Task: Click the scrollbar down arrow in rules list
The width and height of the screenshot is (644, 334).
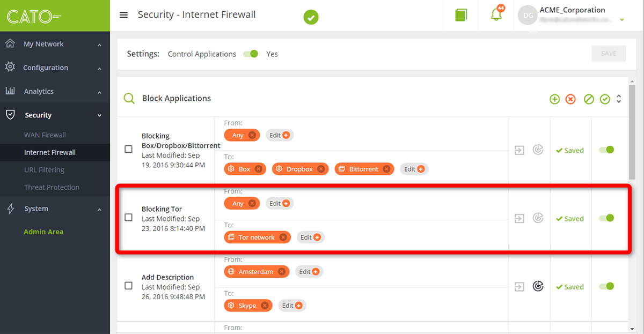Action: tap(632, 329)
